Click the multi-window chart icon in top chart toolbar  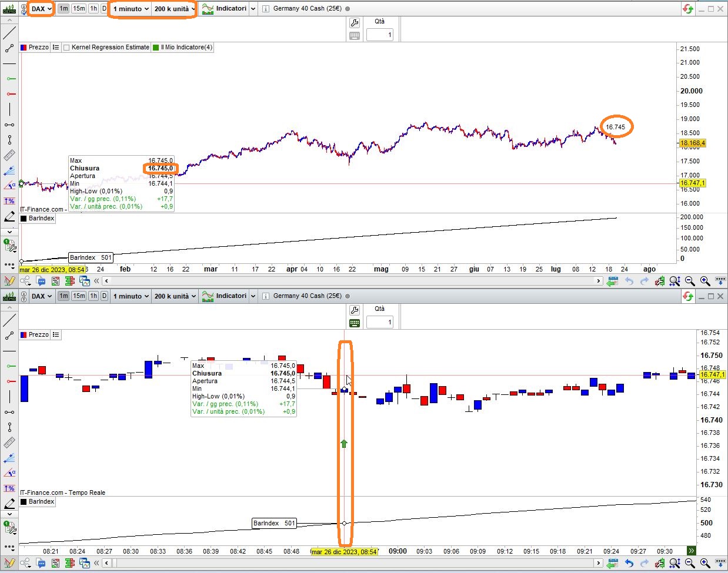[x=85, y=281]
